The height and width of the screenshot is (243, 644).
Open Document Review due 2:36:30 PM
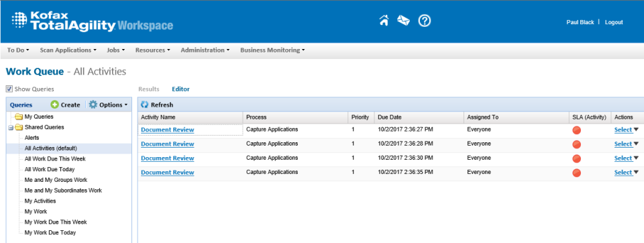click(x=168, y=158)
